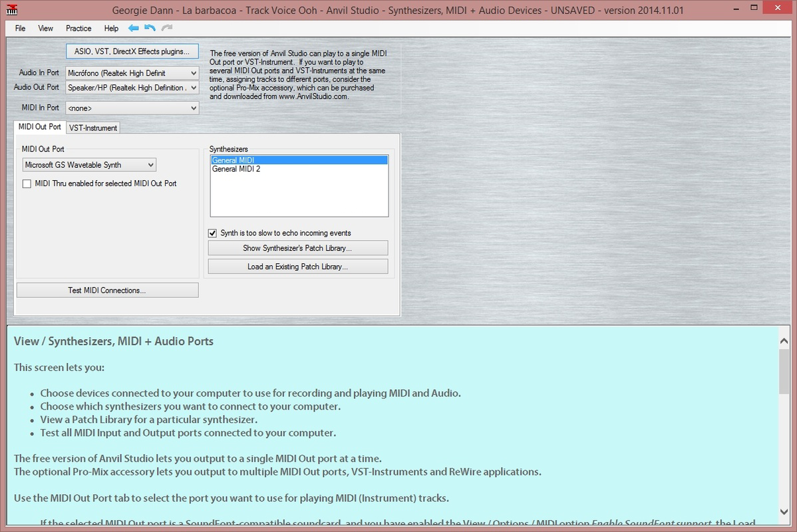Click the help panel scroll down arrow

pyautogui.click(x=784, y=511)
